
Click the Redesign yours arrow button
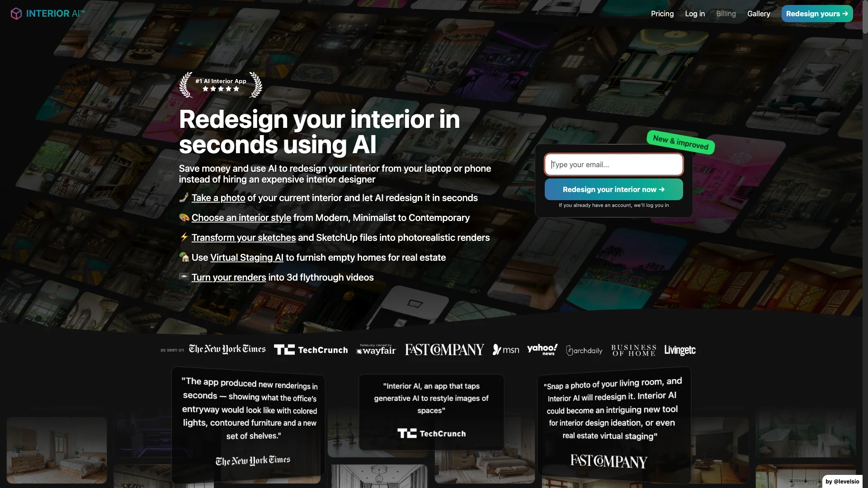[817, 13]
